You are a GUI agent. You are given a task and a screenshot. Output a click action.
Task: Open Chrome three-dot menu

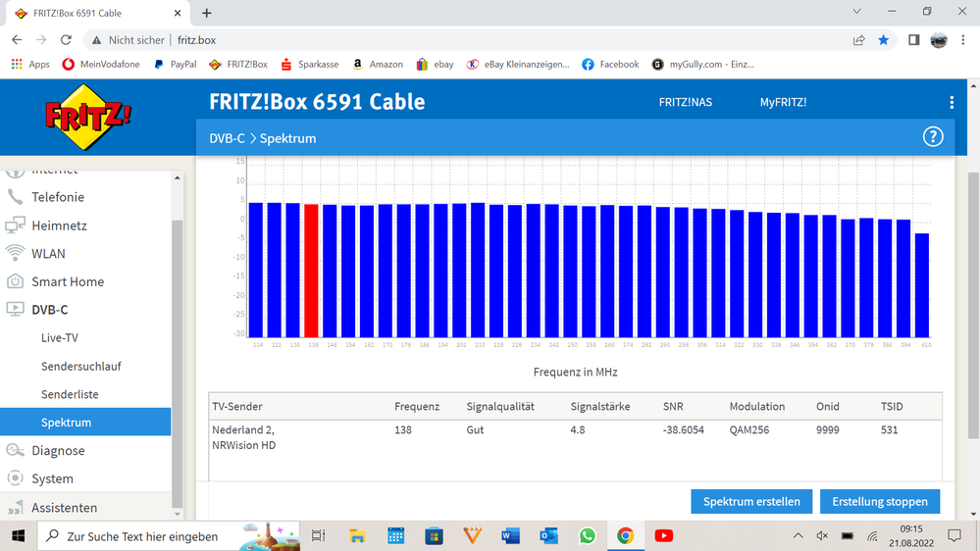pos(963,40)
